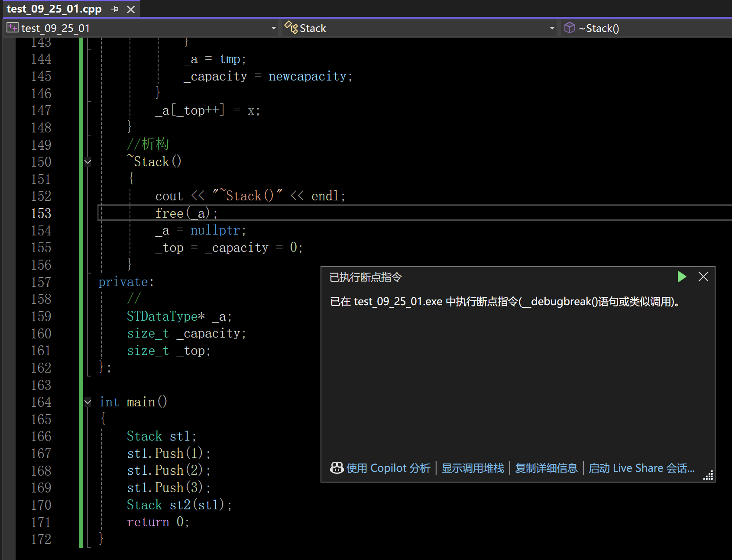Image resolution: width=732 pixels, height=560 pixels.
Task: Click the '_top = _capacity = 0;' statement
Action: (229, 248)
